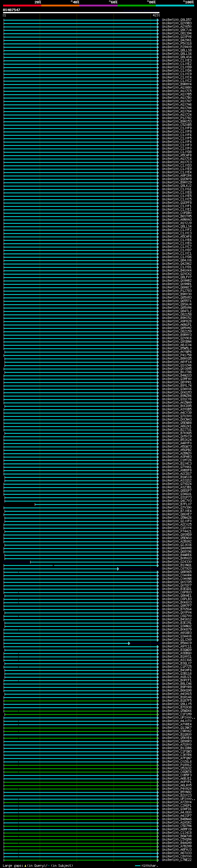Open hit UniRef100_P29409

(176, 47)
